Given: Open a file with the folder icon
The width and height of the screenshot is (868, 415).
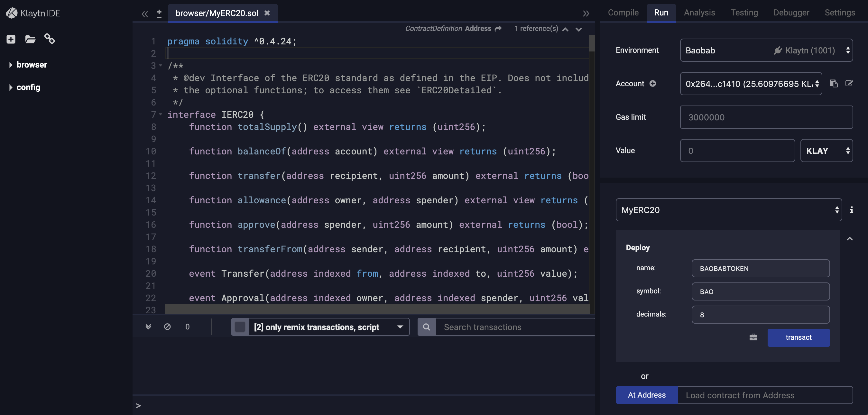Looking at the screenshot, I should [x=30, y=39].
